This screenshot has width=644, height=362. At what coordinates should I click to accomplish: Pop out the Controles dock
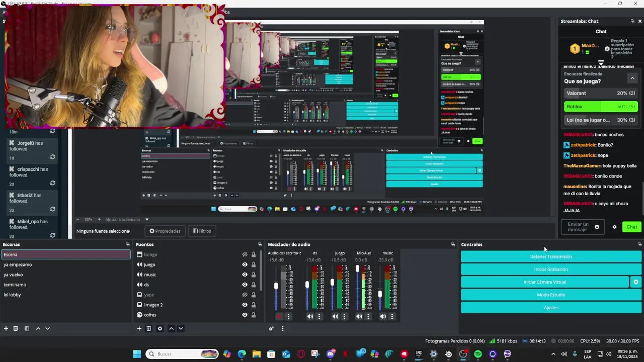pos(639,244)
